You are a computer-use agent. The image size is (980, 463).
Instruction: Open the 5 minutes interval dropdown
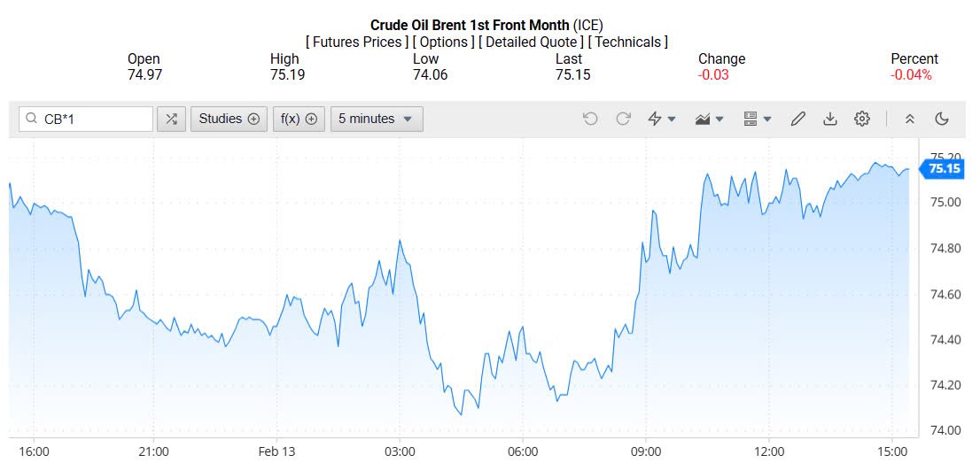pyautogui.click(x=376, y=119)
